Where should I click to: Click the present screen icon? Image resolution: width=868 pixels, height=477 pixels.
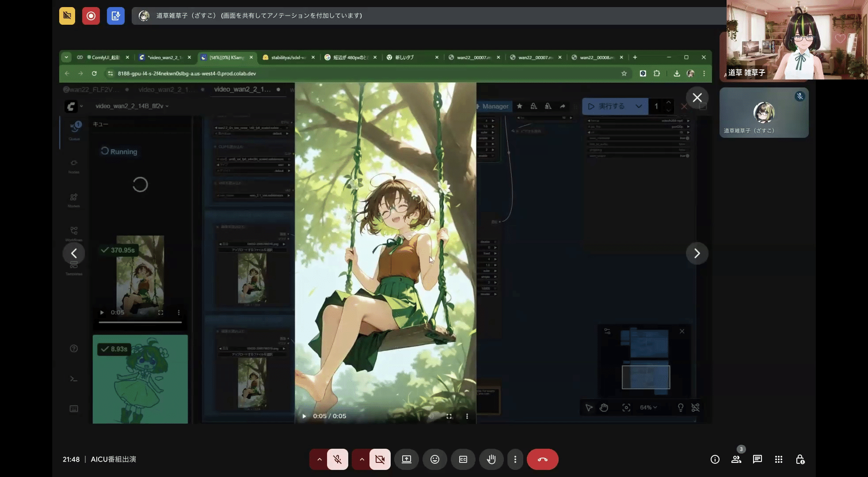[x=407, y=459]
